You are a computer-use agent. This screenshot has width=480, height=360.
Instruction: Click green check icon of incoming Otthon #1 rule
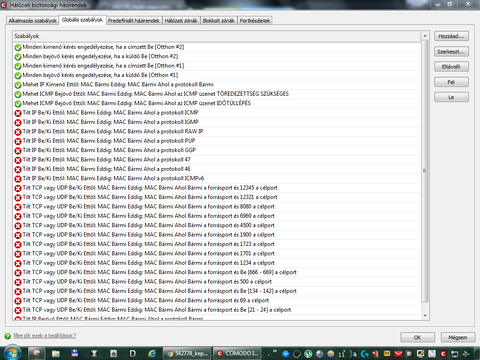pos(18,76)
